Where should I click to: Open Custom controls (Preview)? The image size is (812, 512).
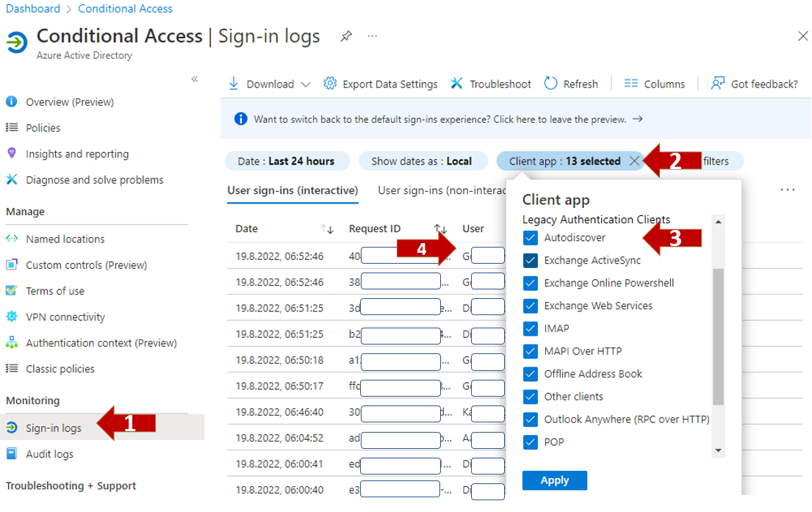(x=87, y=265)
